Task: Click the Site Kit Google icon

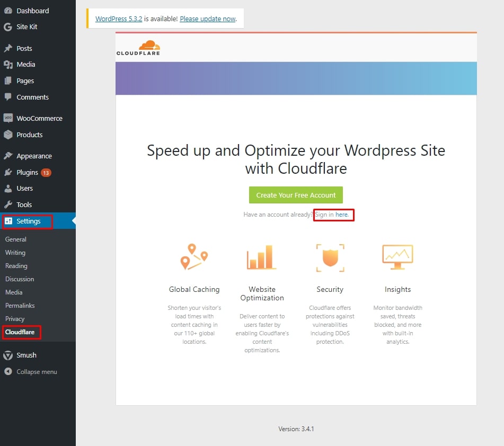Action: point(8,26)
